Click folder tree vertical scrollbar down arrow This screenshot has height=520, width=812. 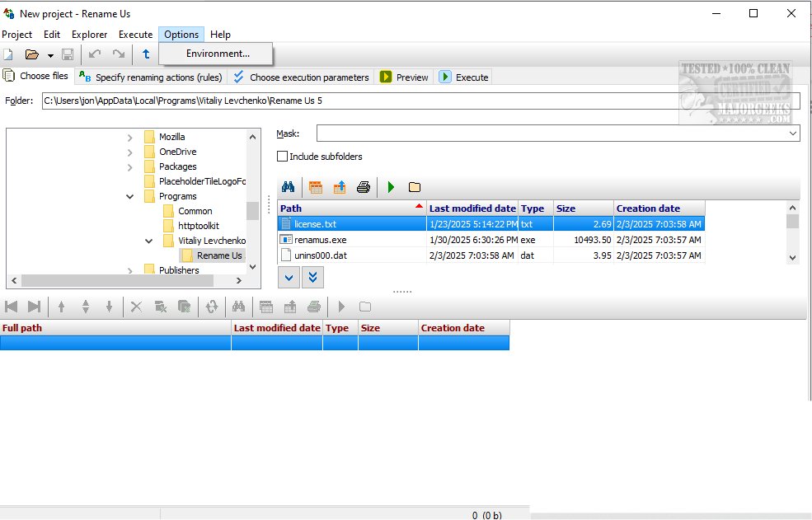253,267
